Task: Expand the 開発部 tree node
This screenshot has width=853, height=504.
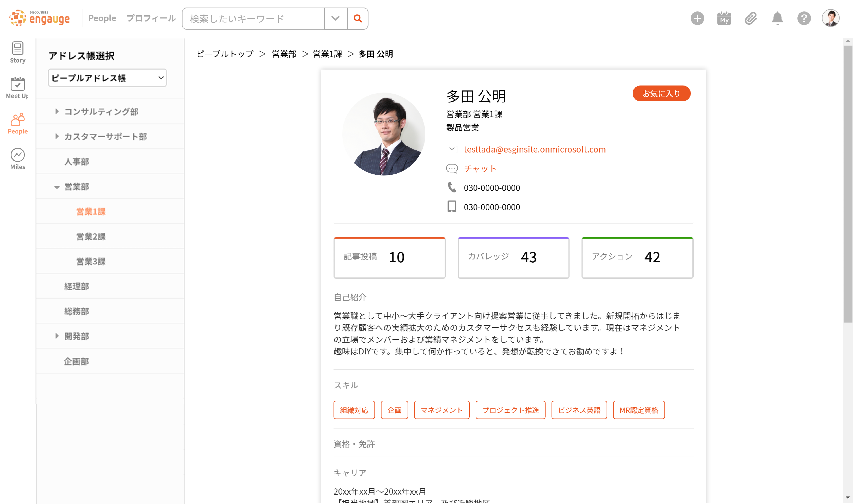Action: 57,336
